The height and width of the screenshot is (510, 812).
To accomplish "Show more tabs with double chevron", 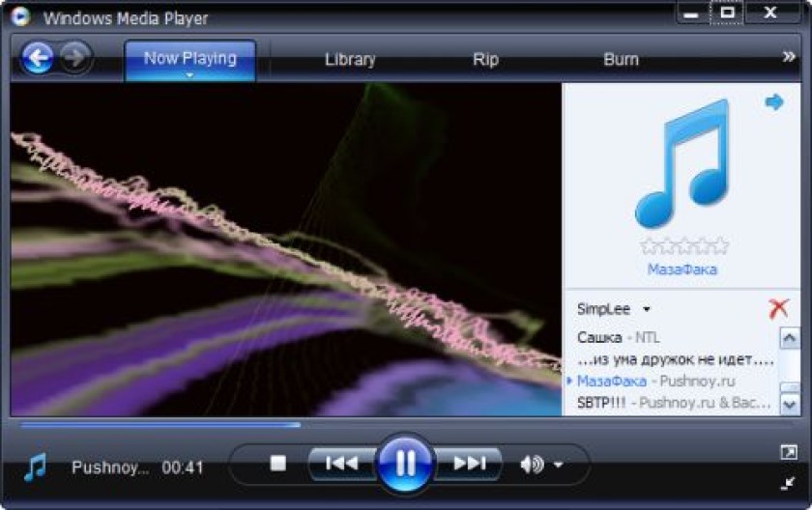I will pos(789,56).
